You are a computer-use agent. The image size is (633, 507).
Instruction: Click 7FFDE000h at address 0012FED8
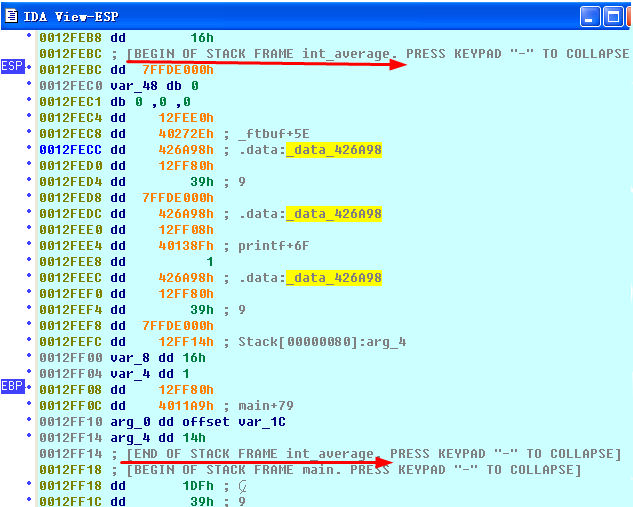[x=178, y=198]
